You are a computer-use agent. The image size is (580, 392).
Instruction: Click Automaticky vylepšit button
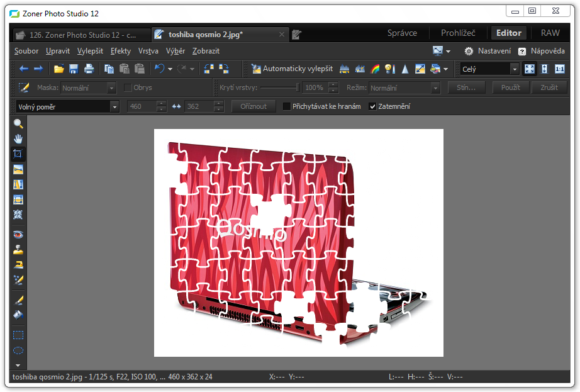pos(292,69)
